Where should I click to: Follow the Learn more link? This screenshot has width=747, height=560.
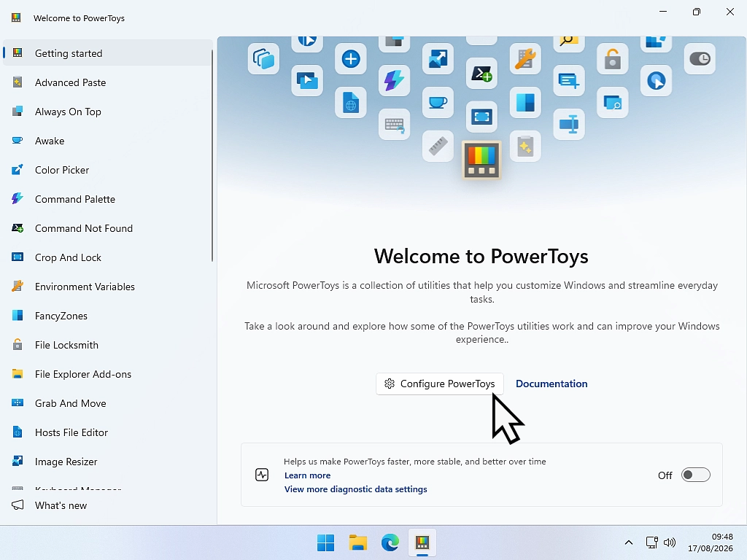(x=307, y=475)
